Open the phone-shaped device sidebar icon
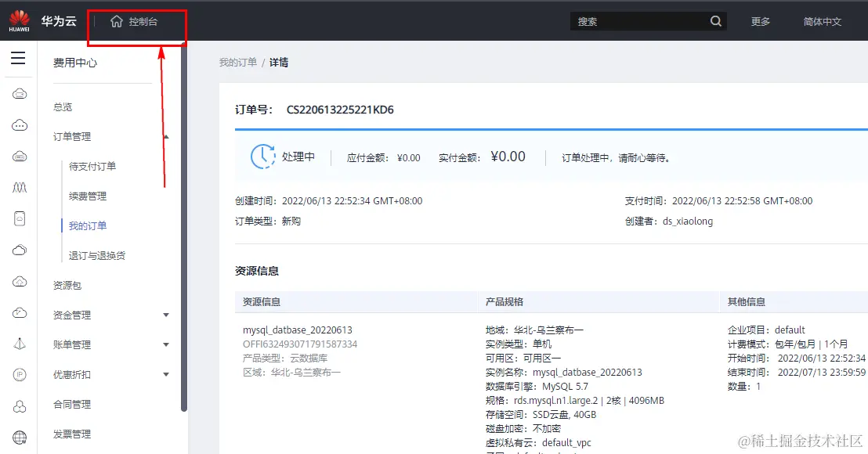 [20, 219]
